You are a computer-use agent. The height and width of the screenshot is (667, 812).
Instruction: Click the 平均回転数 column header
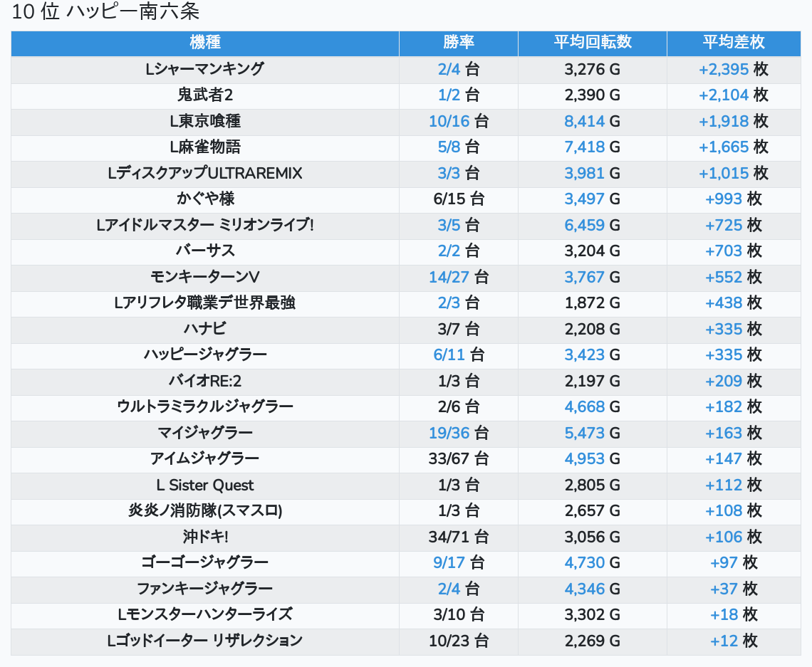tap(592, 43)
